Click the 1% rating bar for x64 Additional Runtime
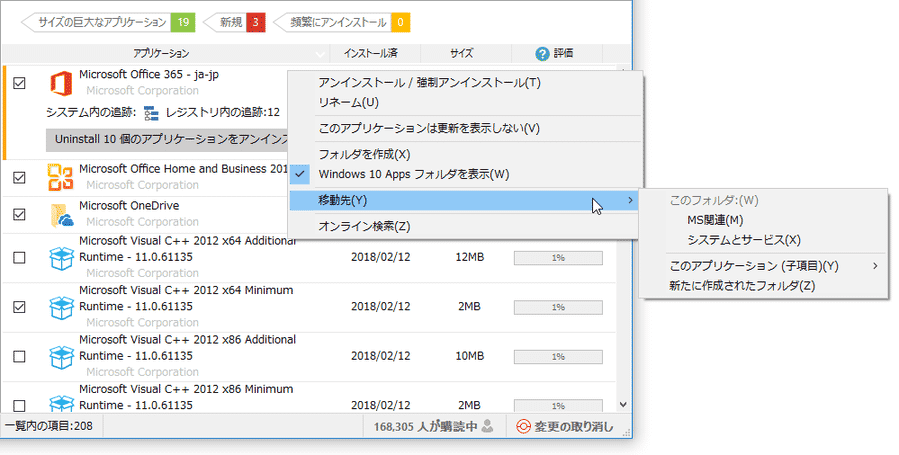 tap(558, 258)
